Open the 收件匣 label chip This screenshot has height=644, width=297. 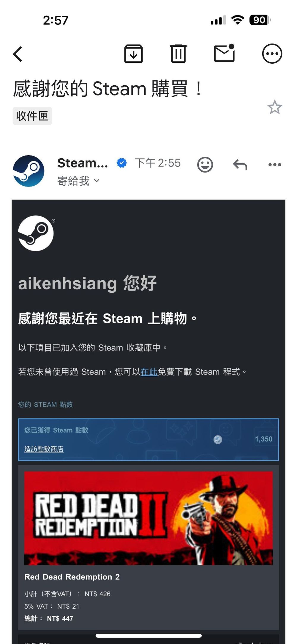point(32,116)
